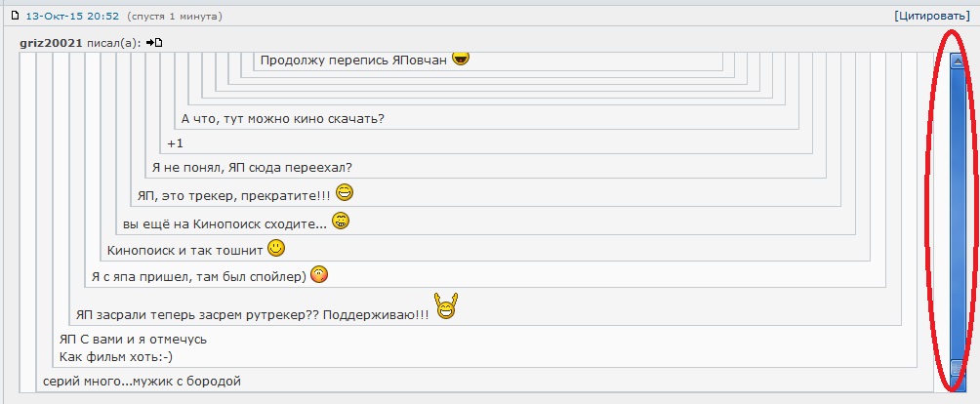Image resolution: width=980 pixels, height=404 pixels.
Task: Click the sunglasses smiley after 'Продолжу перепись ЯПовчан'
Action: 461,59
